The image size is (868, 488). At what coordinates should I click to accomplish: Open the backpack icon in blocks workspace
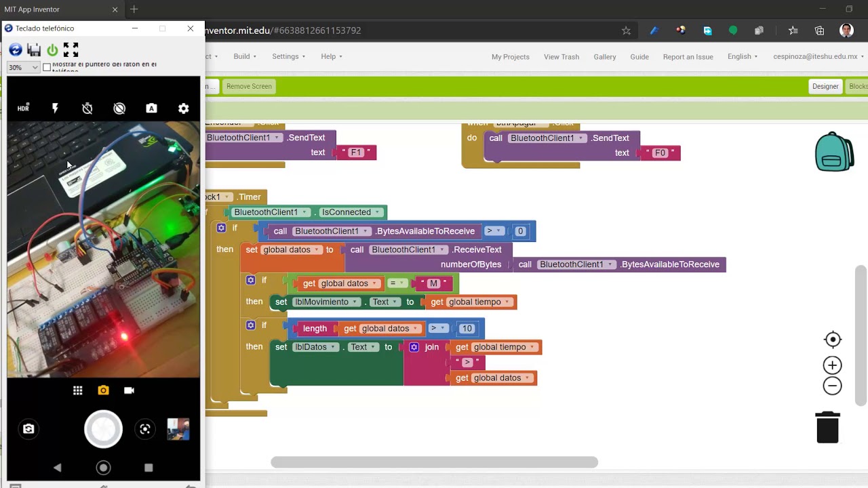click(834, 152)
